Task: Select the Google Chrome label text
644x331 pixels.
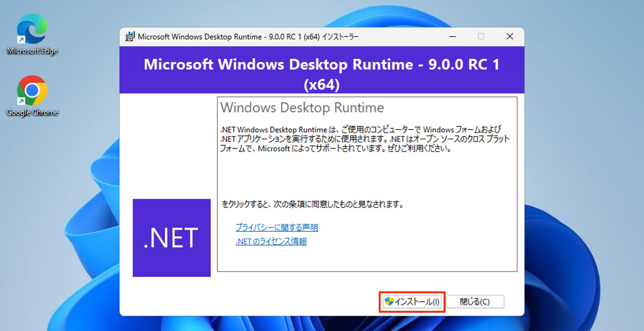Action: pyautogui.click(x=32, y=112)
